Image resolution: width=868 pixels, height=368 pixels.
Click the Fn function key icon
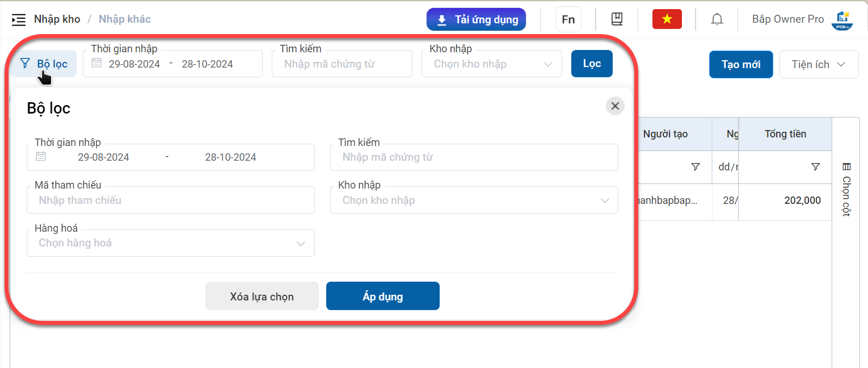568,19
